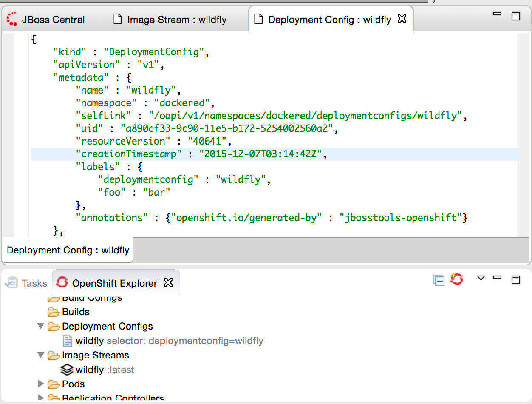Screen dimensions: 532x404
Task: Collapse the Deployment Configs tree node
Action: [41, 326]
